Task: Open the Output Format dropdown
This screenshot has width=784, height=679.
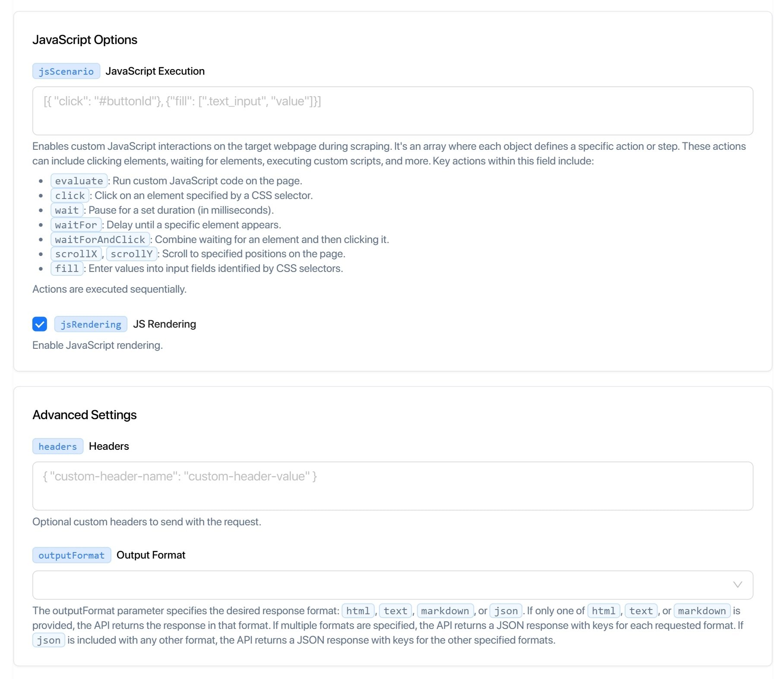Action: pyautogui.click(x=392, y=585)
